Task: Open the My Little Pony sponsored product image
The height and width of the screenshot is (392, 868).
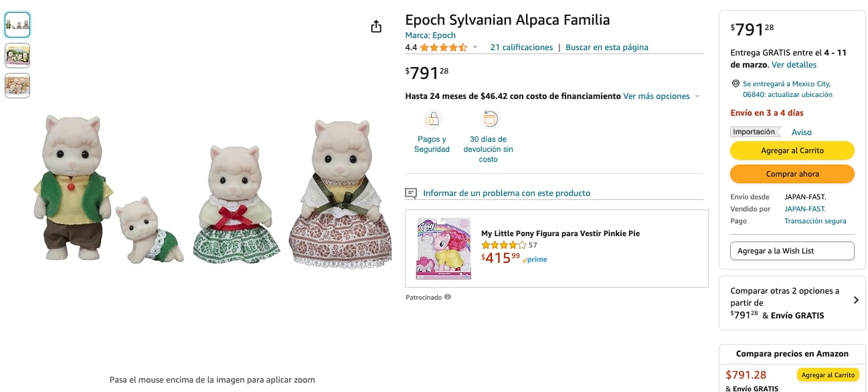Action: click(x=444, y=248)
